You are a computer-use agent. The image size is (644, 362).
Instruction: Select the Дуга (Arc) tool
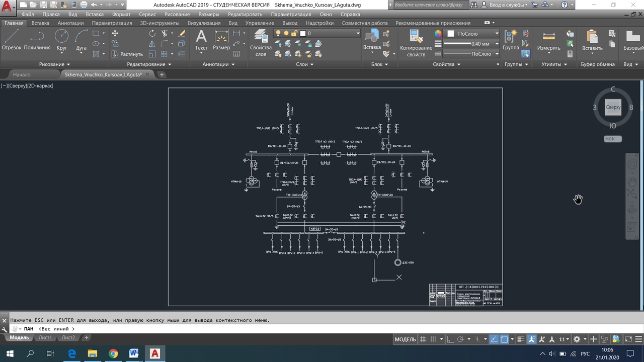82,40
